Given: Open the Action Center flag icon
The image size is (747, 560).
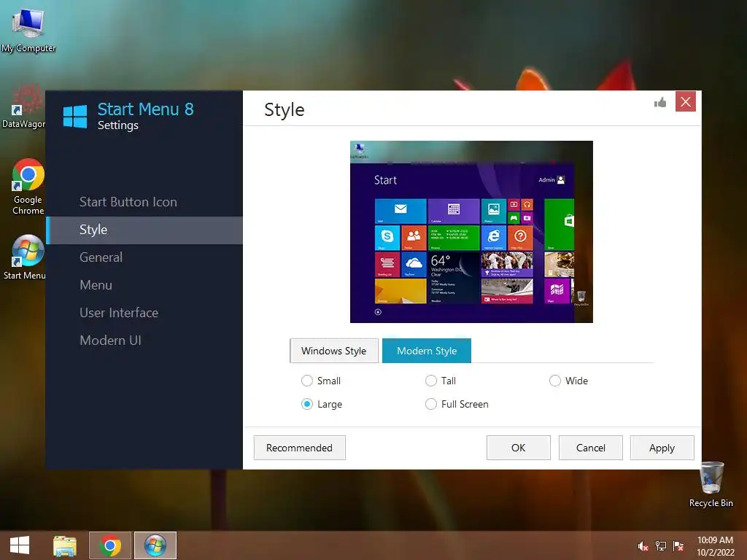Looking at the screenshot, I should tap(678, 546).
